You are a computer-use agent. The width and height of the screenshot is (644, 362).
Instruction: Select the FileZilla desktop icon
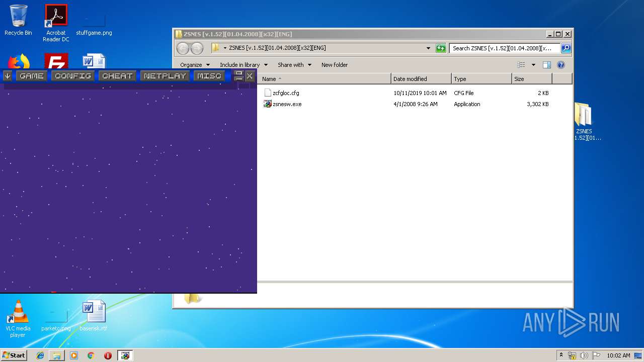coord(56,61)
